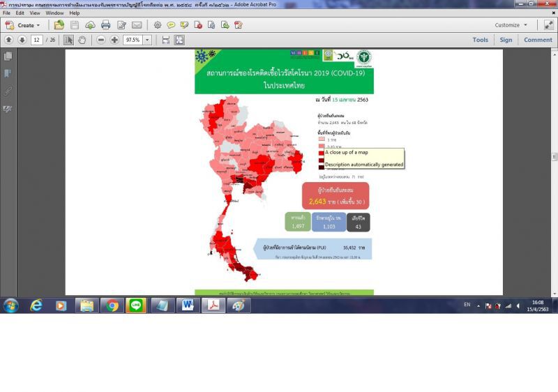Viewport: 558px width, 392px height.
Task: Click the combine files into PDF icon
Action: pos(239,25)
